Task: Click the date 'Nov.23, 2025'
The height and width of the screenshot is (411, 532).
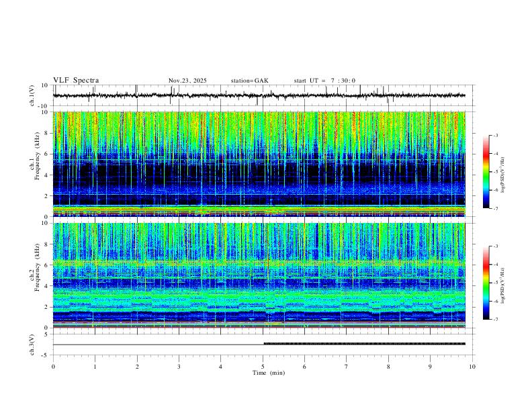Action: (x=187, y=81)
